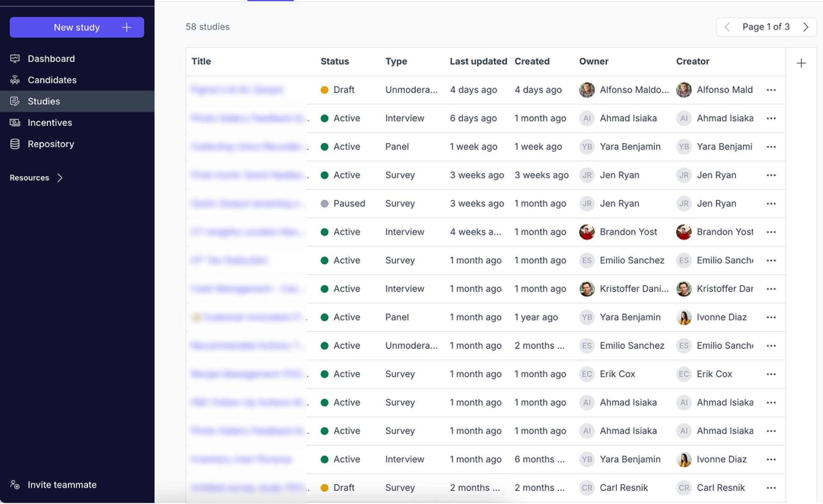Click the Status column header
The image size is (823, 504).
334,61
